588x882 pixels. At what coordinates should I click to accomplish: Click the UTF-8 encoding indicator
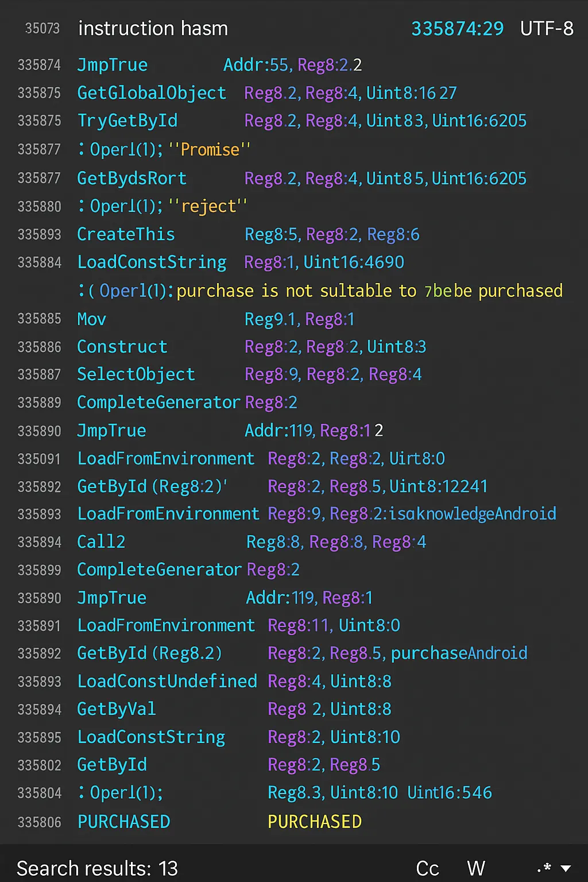pyautogui.click(x=546, y=28)
